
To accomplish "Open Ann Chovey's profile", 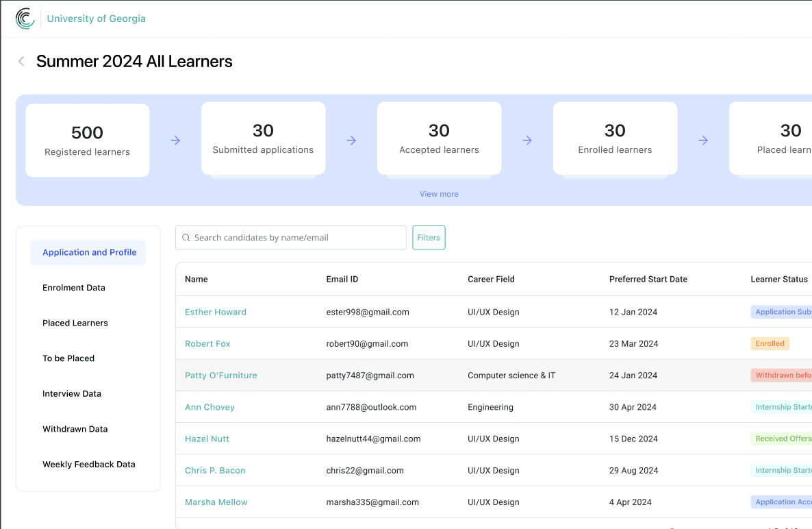I will pyautogui.click(x=210, y=407).
